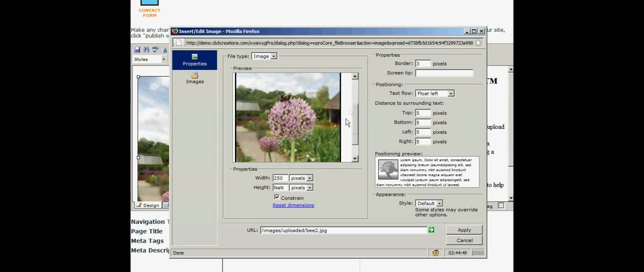
Task: Click the 02:44:49 timer in the status bar
Action: (457, 253)
